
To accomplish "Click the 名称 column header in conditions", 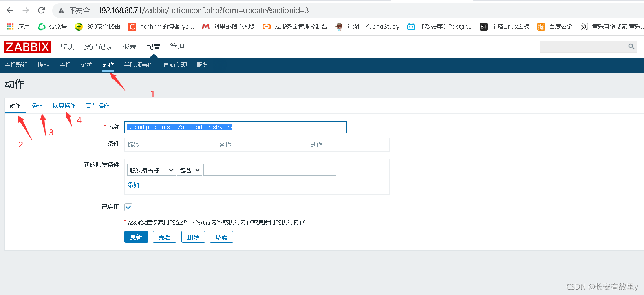I will coord(225,145).
